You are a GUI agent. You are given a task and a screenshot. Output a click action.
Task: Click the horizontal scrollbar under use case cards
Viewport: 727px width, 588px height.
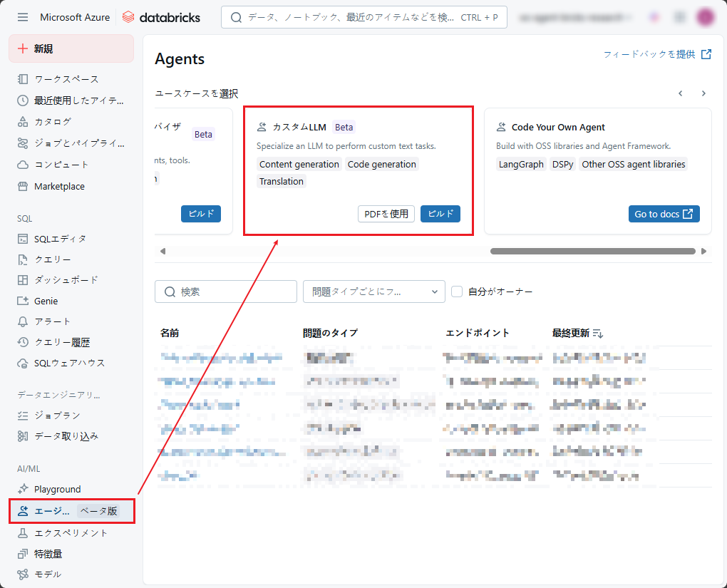pyautogui.click(x=592, y=251)
